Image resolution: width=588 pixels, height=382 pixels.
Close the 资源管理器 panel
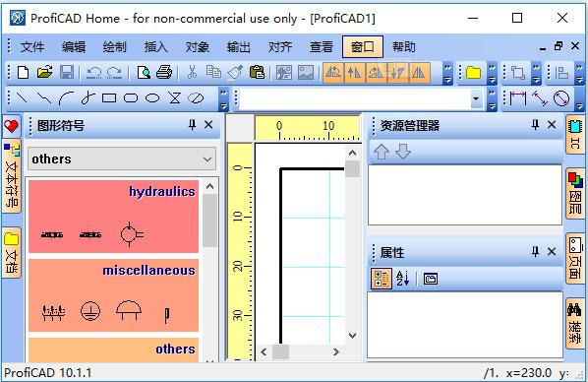[x=552, y=125]
